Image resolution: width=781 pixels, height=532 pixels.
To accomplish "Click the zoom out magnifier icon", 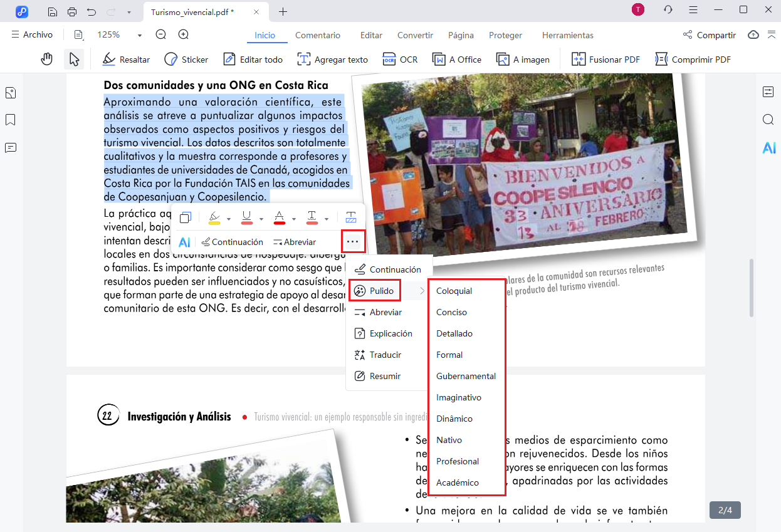I will [161, 35].
